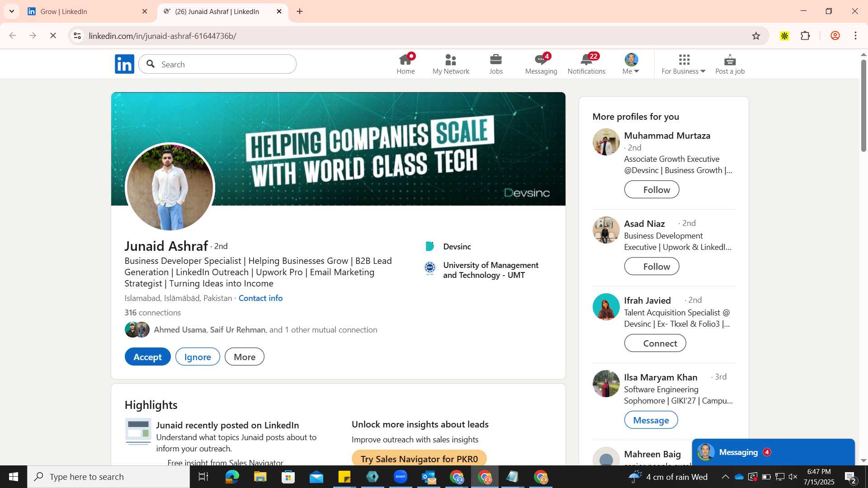This screenshot has width=868, height=488.
Task: Open the browser Extensions puzzle icon
Action: pos(805,36)
